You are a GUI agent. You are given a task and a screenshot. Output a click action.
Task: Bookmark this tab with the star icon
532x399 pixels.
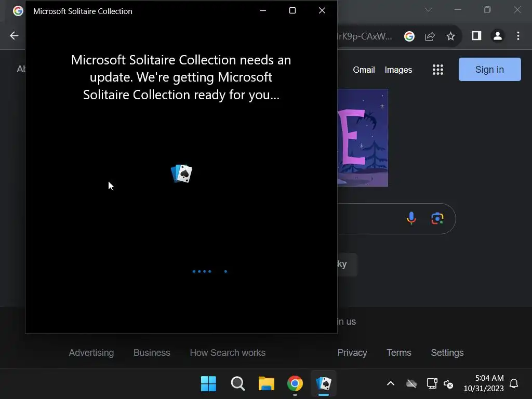[x=450, y=36]
